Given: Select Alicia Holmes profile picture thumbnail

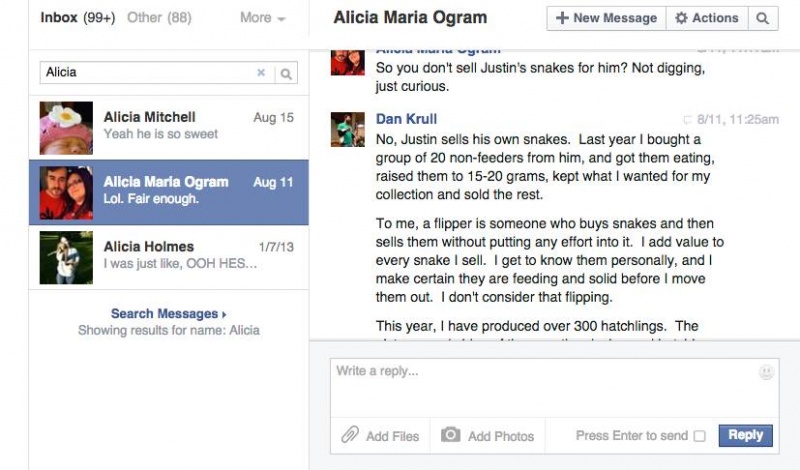Looking at the screenshot, I should [66, 257].
